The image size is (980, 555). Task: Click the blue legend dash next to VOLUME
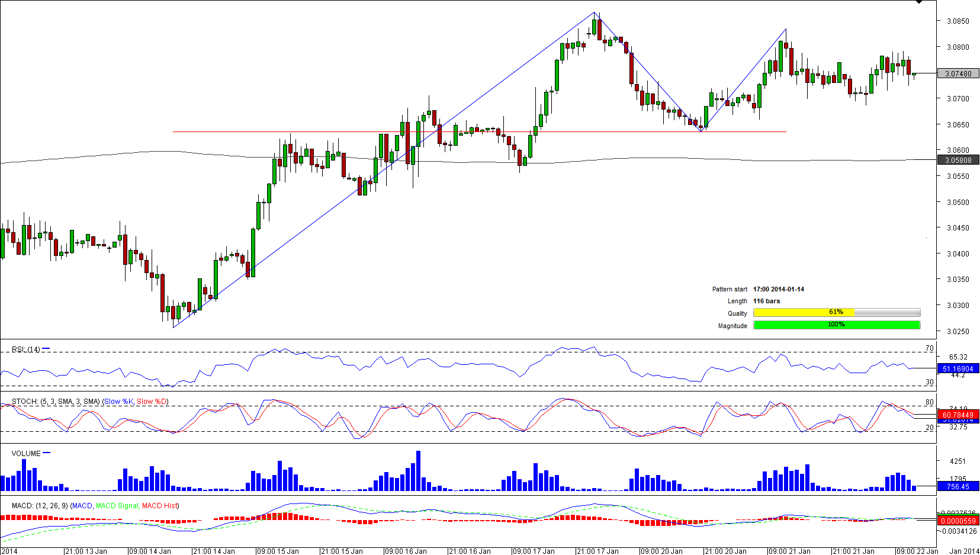47,453
